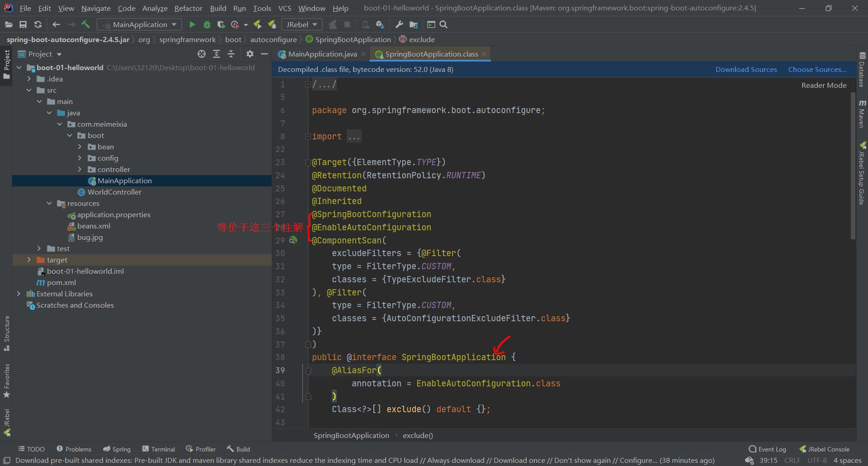868x466 pixels.
Task: Select the SpringBootApplication.class tab
Action: (x=431, y=54)
